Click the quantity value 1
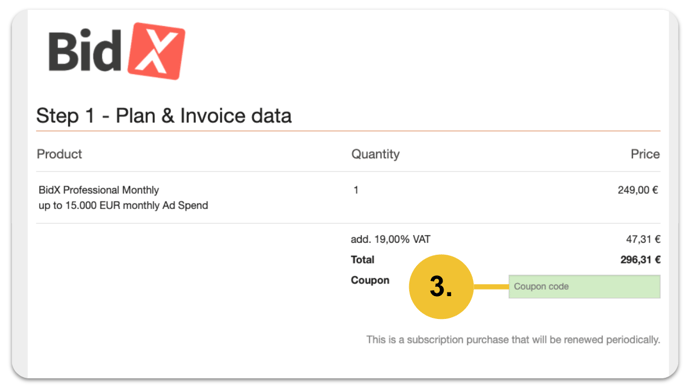 [x=356, y=190]
